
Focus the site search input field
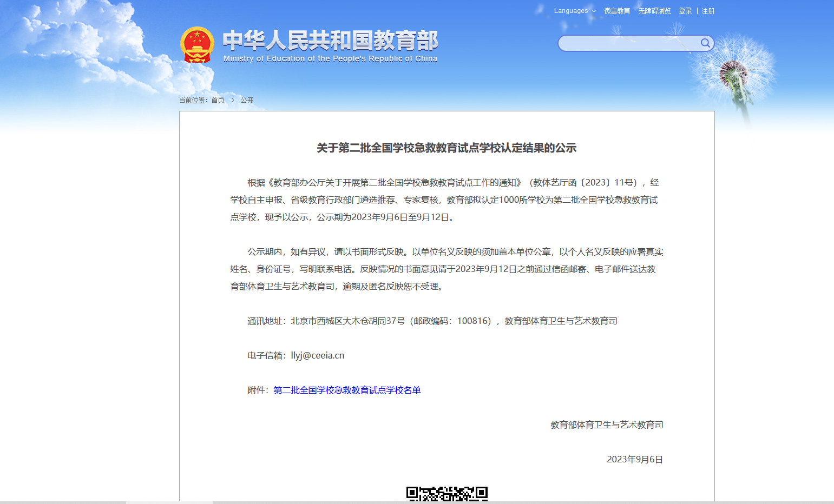pyautogui.click(x=629, y=43)
